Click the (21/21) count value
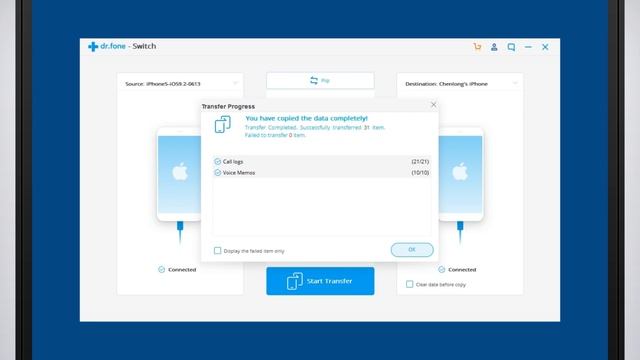 (420, 162)
